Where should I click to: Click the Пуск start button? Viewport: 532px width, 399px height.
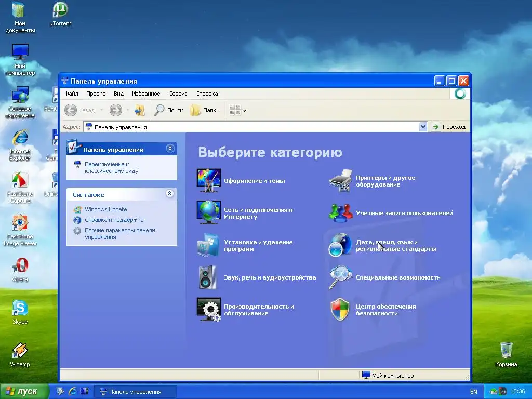tap(24, 392)
